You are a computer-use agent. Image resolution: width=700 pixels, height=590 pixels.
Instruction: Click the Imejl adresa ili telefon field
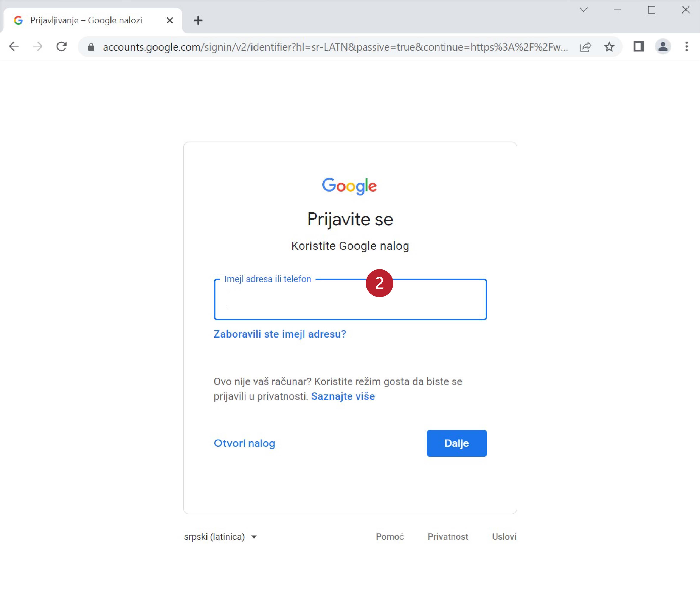point(350,299)
